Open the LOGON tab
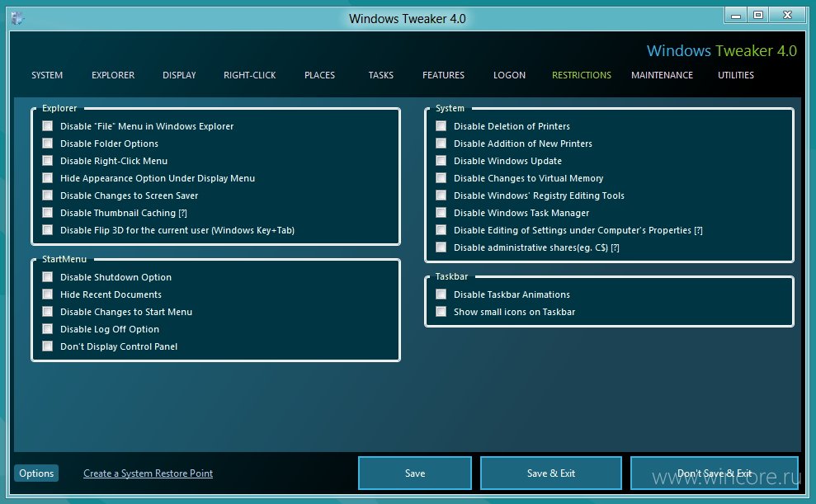 (509, 75)
